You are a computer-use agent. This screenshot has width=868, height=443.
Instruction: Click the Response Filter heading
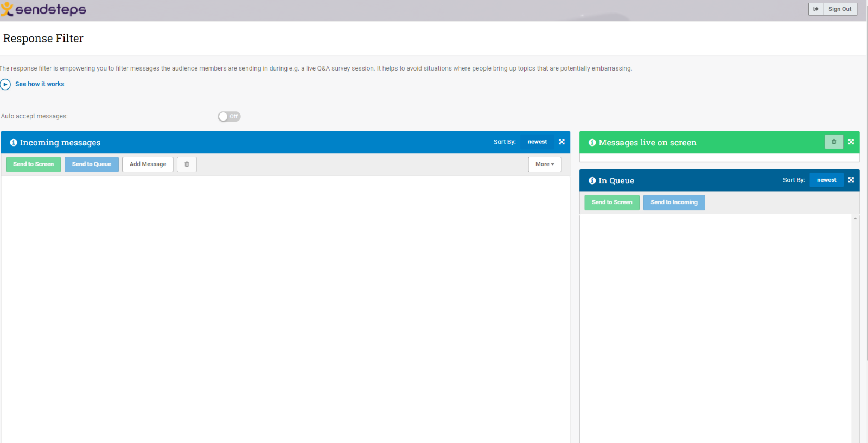point(43,39)
